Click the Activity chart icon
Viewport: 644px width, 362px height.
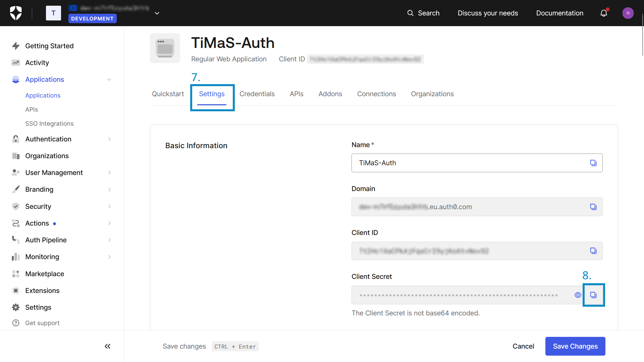click(16, 63)
